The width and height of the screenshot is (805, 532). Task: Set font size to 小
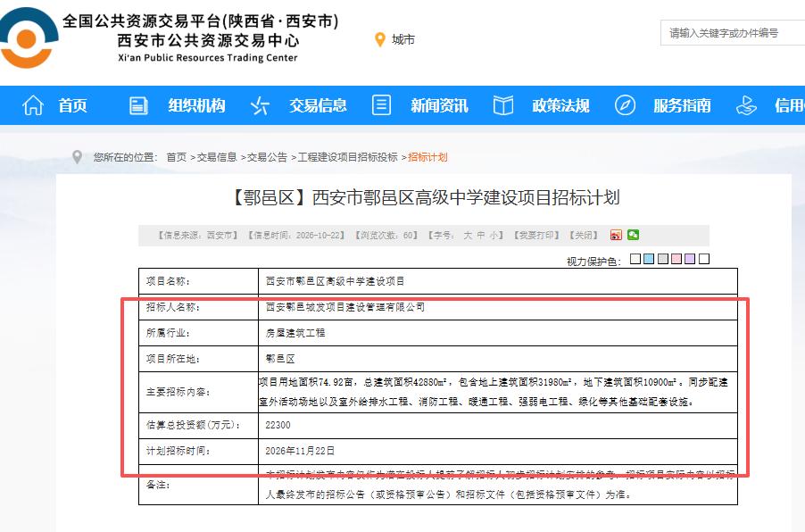click(494, 235)
